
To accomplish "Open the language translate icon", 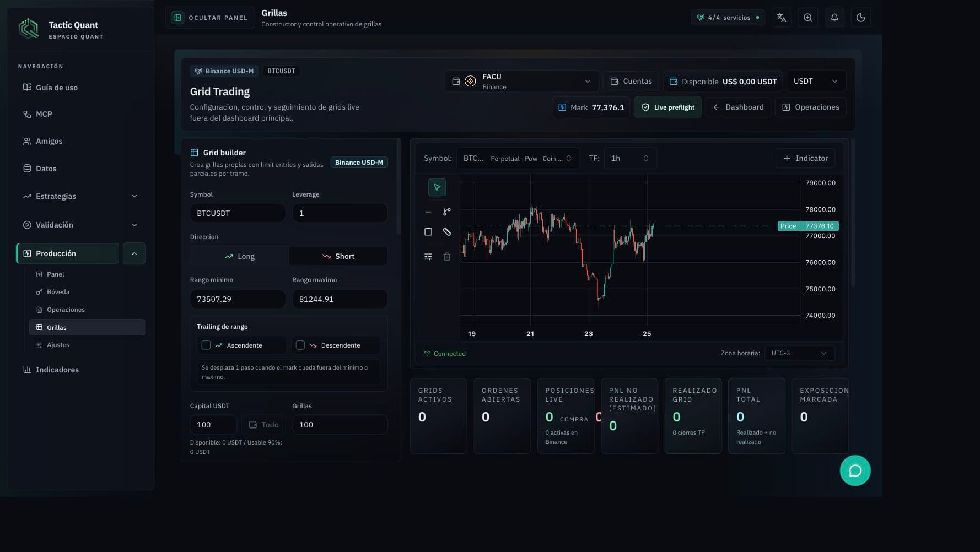I will tap(782, 18).
